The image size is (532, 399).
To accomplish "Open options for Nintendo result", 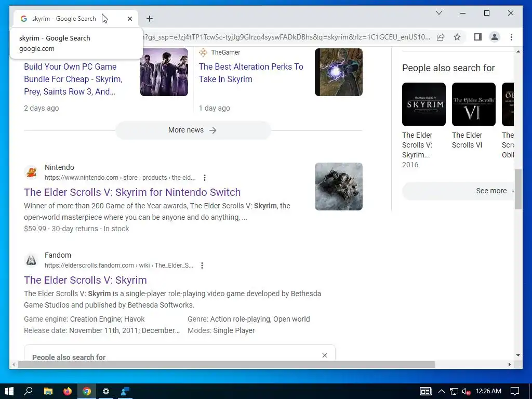I will pos(204,178).
